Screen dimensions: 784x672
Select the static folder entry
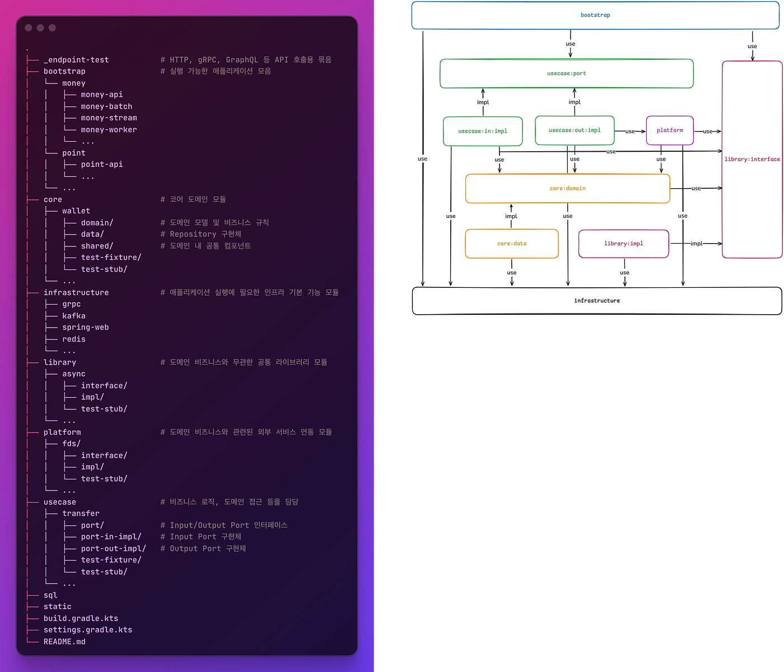click(x=58, y=606)
